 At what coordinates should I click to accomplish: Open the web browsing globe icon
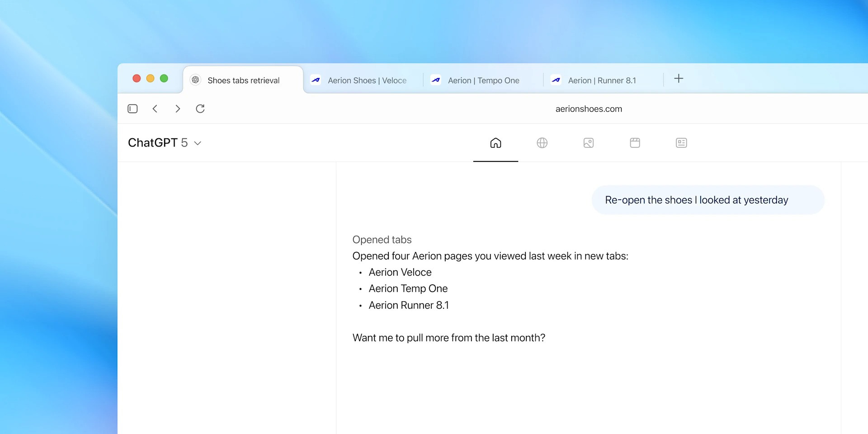coord(542,143)
